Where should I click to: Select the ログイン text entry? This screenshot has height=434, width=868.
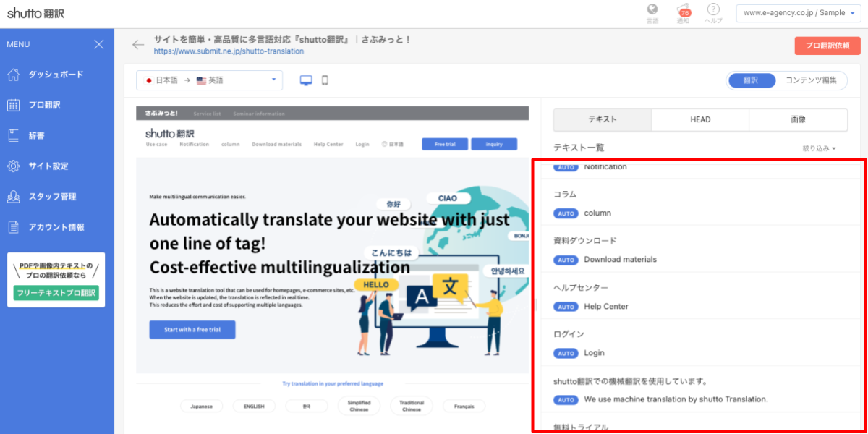point(569,334)
